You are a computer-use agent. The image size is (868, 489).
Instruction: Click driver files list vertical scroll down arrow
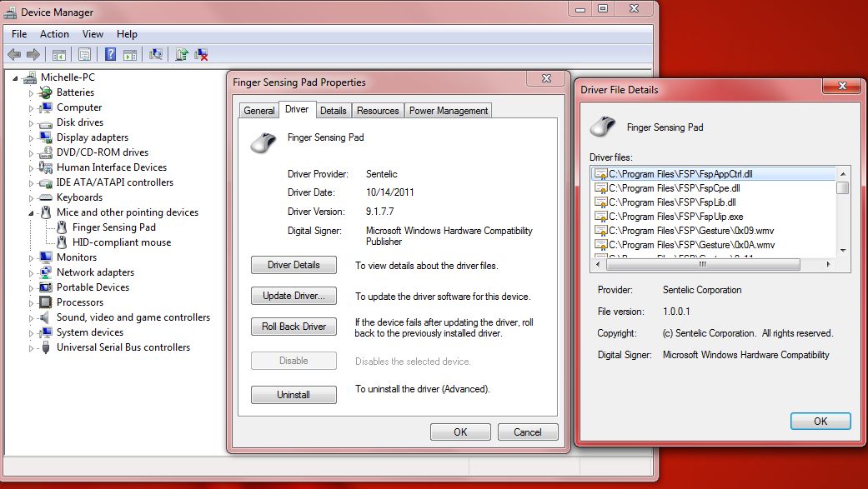pos(843,251)
